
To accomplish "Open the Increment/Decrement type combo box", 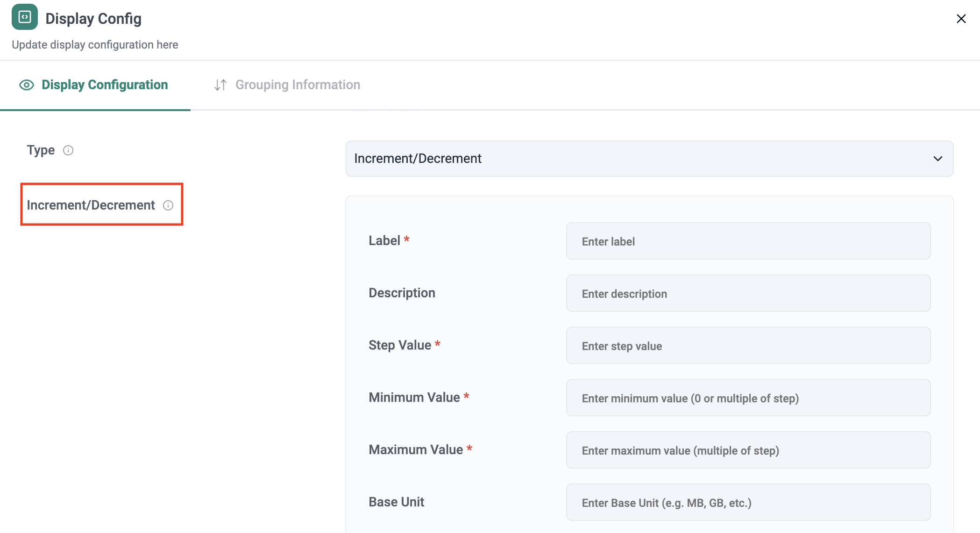I will pos(649,159).
